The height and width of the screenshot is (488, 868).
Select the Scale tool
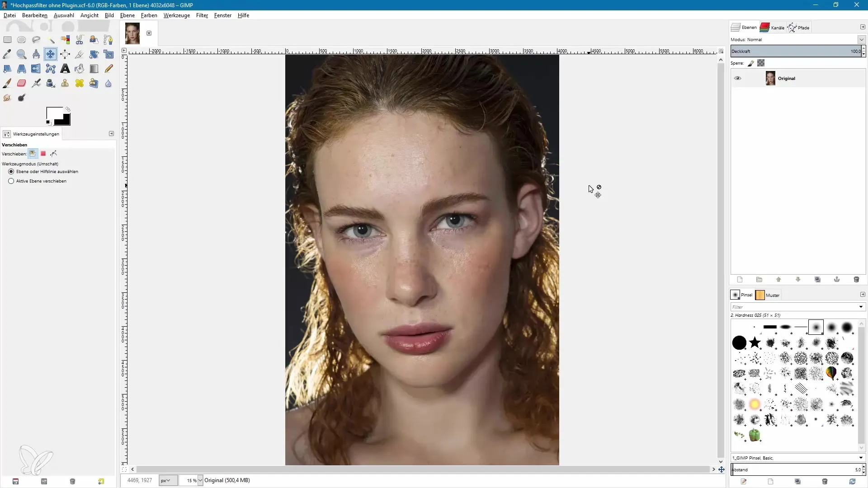pyautogui.click(x=108, y=54)
